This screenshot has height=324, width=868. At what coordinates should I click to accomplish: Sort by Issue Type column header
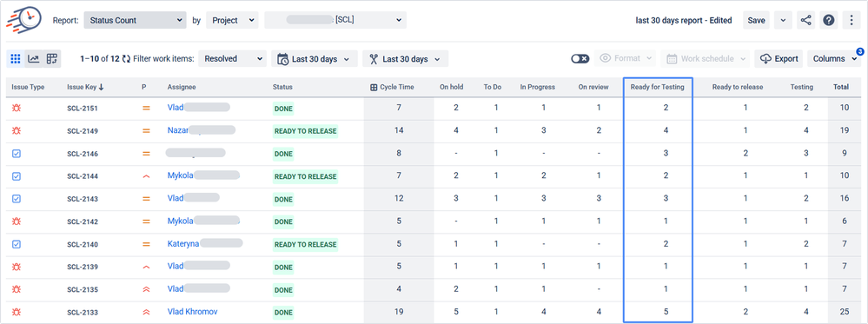click(28, 87)
